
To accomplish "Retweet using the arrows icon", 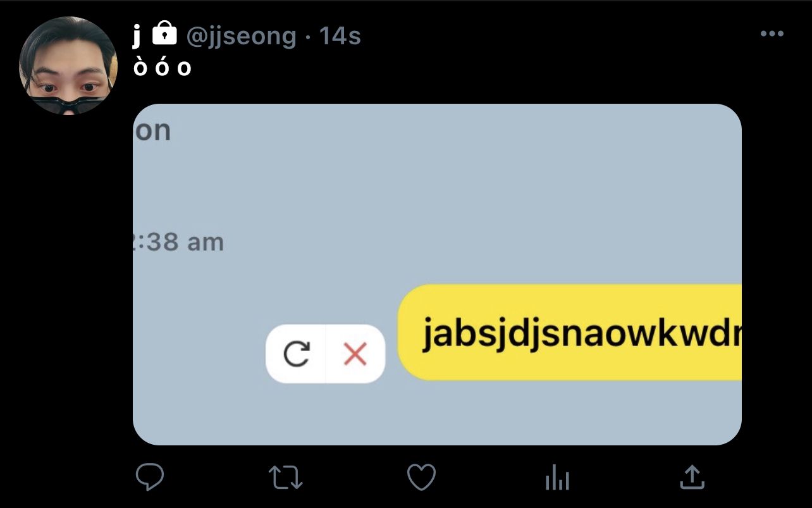I will [285, 478].
